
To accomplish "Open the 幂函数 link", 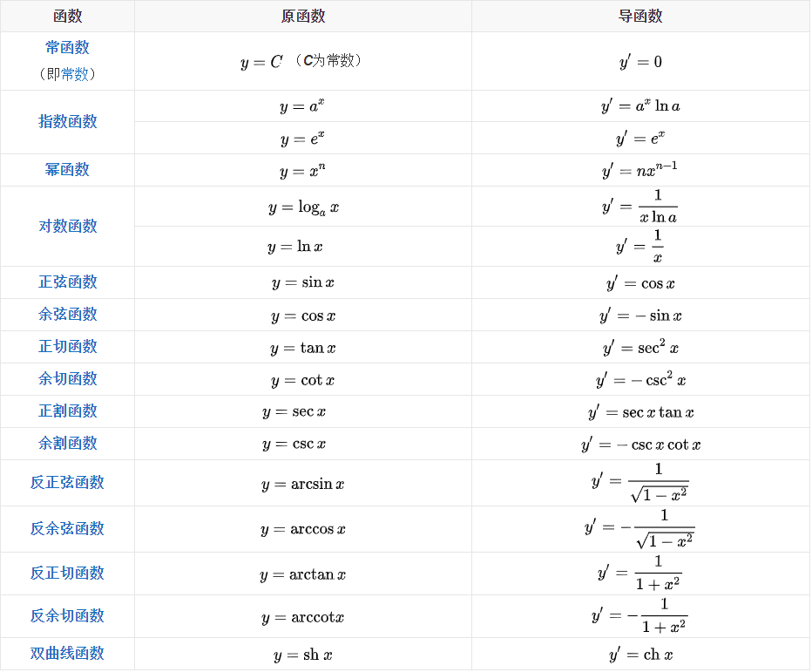I will coord(67,169).
